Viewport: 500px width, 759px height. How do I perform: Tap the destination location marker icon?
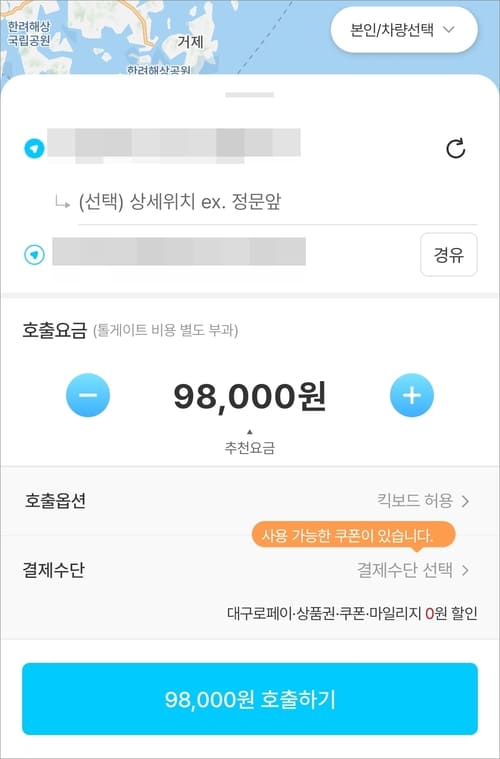tap(34, 255)
